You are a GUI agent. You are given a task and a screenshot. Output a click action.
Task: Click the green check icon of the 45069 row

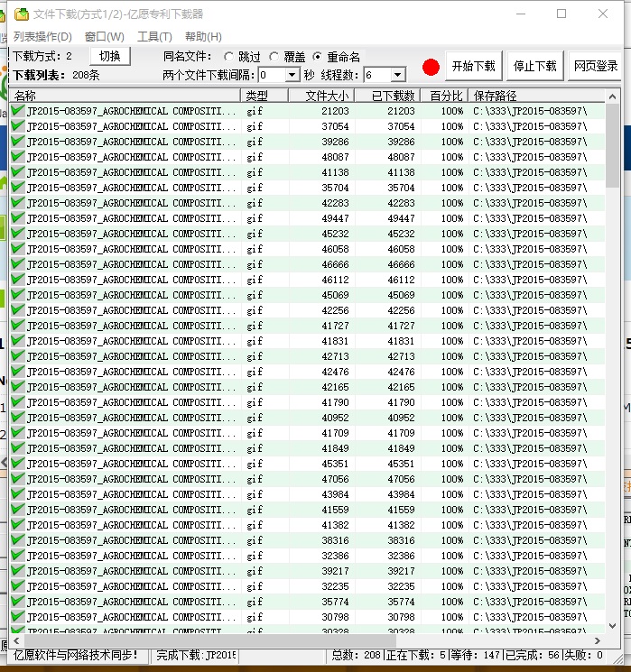pyautogui.click(x=18, y=295)
